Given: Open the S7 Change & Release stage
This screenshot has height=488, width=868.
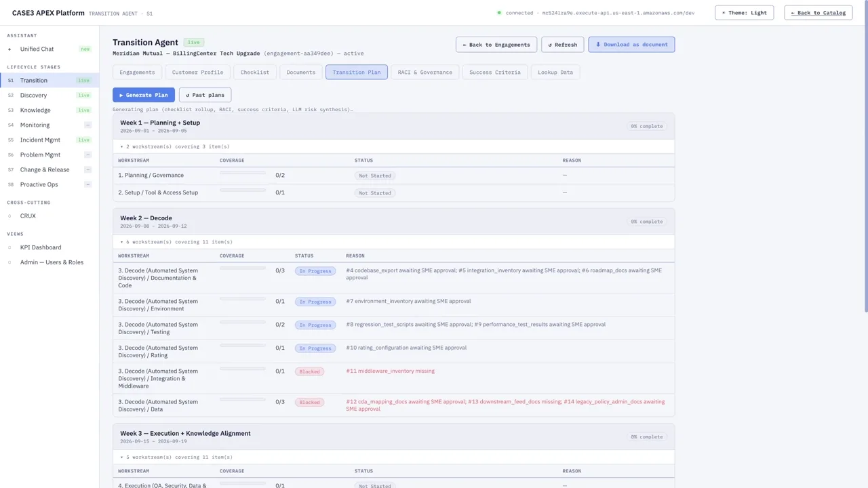Looking at the screenshot, I should 49,169.
